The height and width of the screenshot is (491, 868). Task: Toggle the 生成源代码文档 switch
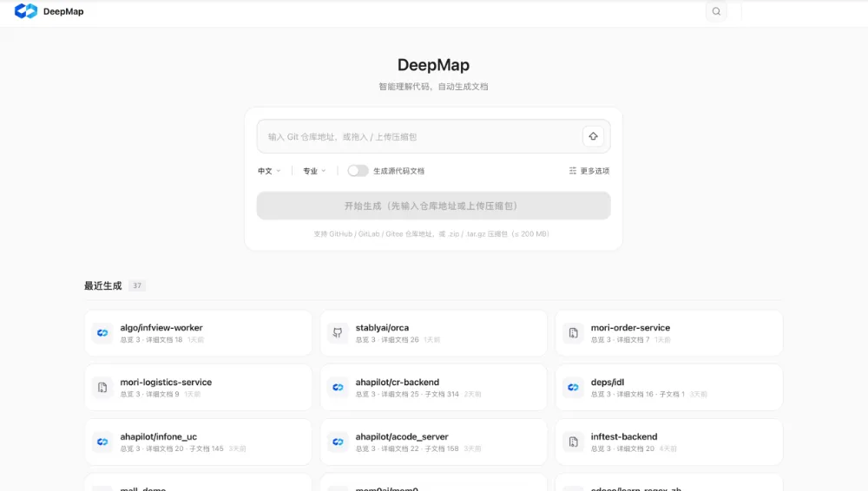pos(358,171)
